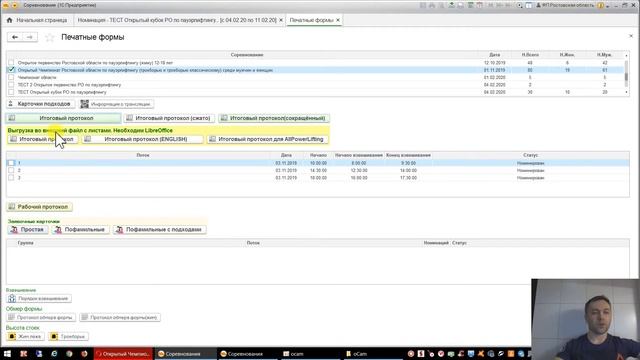Add Печатные формы to favorites with star
This screenshot has width=640, height=360.
pyautogui.click(x=49, y=38)
